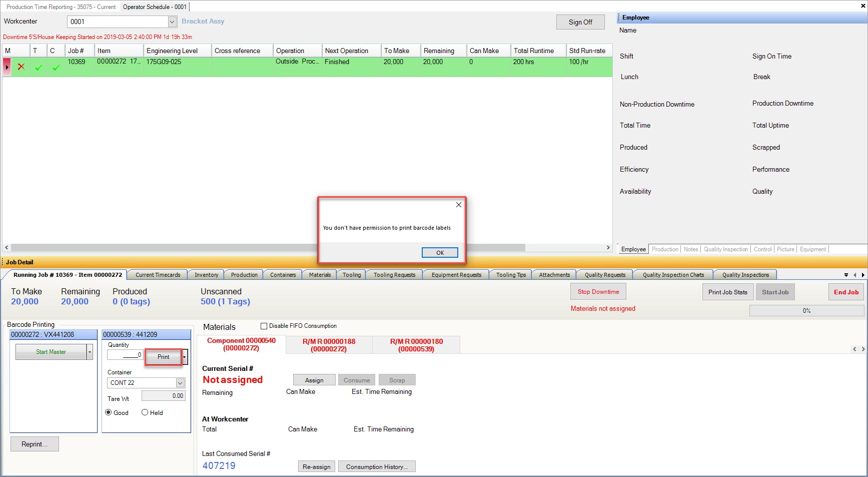This screenshot has width=868, height=477.
Task: Click the Remaining column header in job grid
Action: [x=443, y=51]
